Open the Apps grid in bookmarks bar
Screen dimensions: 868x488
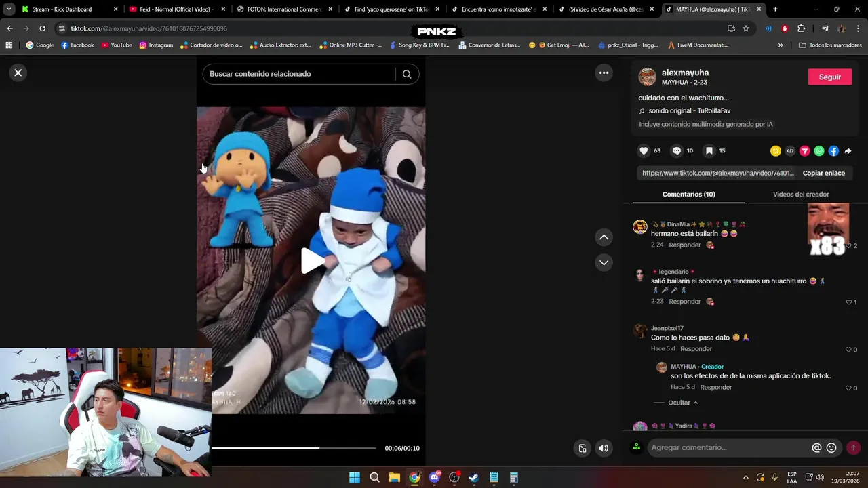coord(9,45)
